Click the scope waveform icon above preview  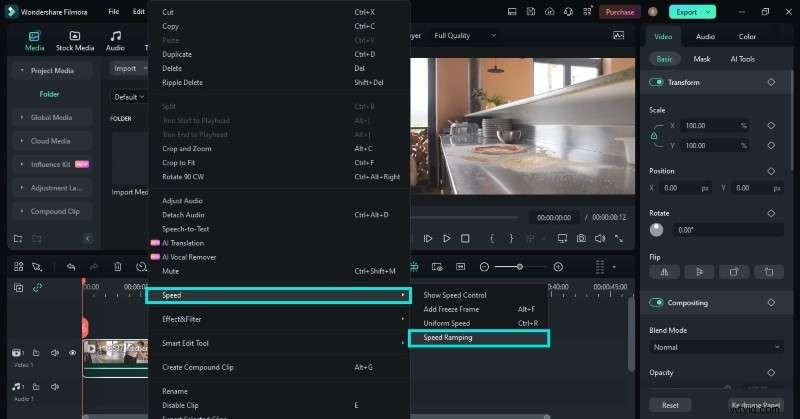pos(618,35)
